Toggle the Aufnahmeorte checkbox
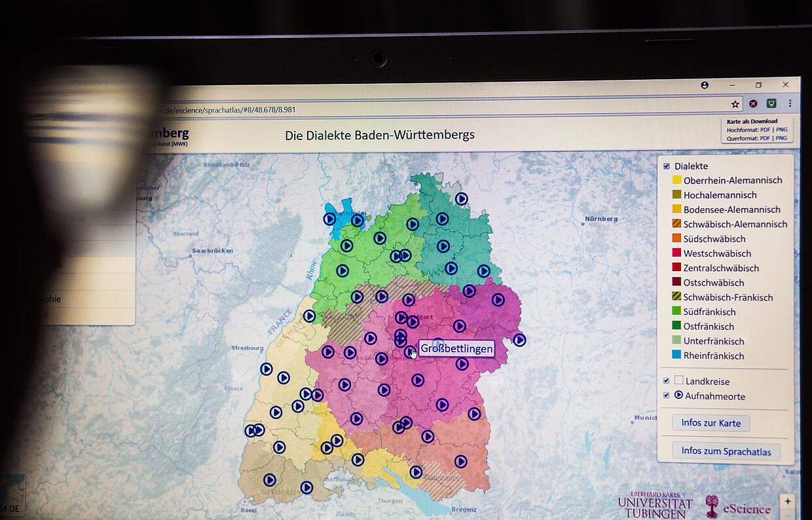Screen dimensions: 812x520 [x=667, y=396]
